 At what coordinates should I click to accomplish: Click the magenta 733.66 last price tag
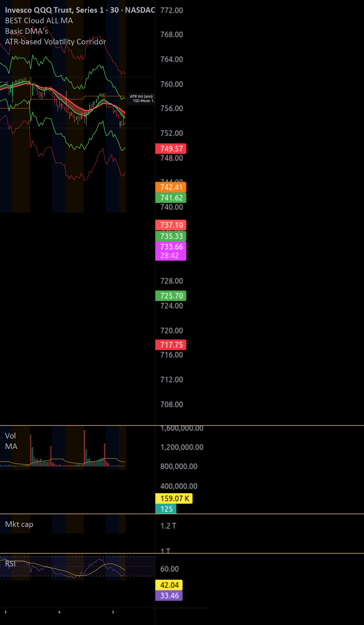171,247
